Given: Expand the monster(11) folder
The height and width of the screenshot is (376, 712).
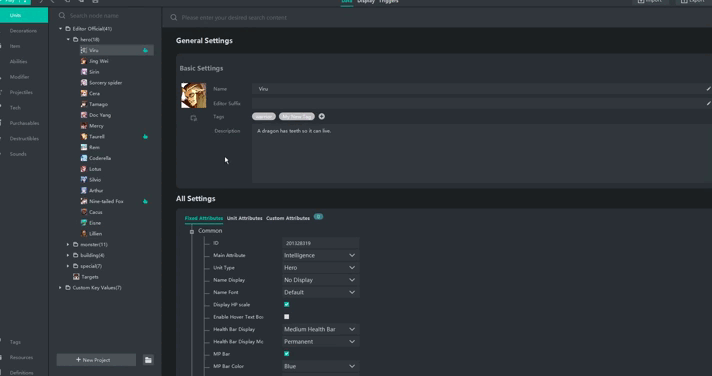Looking at the screenshot, I should [x=68, y=244].
